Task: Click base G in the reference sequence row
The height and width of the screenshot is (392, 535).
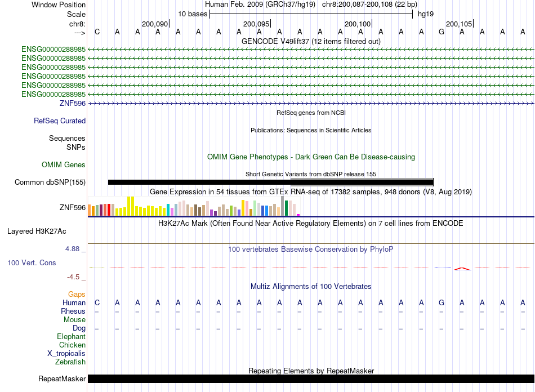Action: 442,32
